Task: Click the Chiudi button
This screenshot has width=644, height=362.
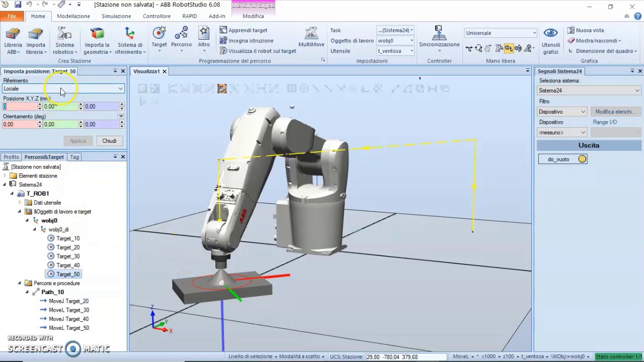Action: [x=109, y=141]
